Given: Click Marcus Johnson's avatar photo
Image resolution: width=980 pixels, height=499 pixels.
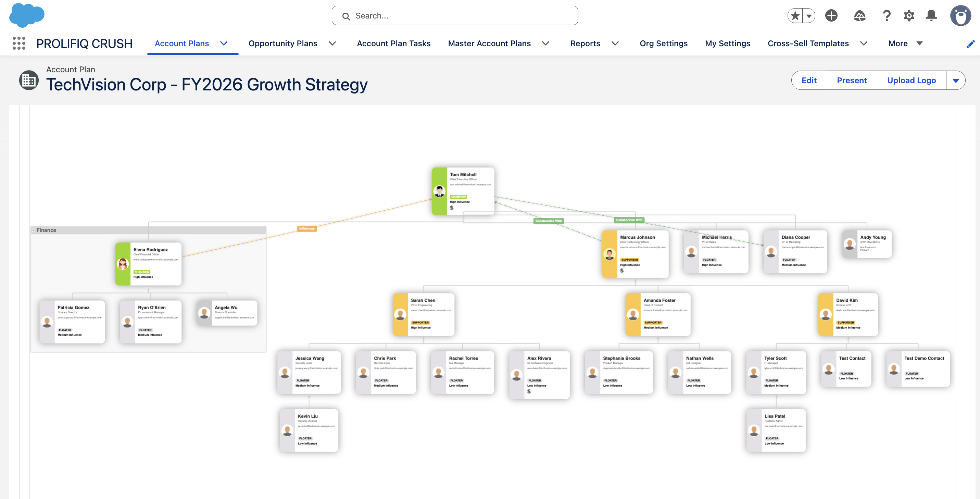Looking at the screenshot, I should point(610,254).
